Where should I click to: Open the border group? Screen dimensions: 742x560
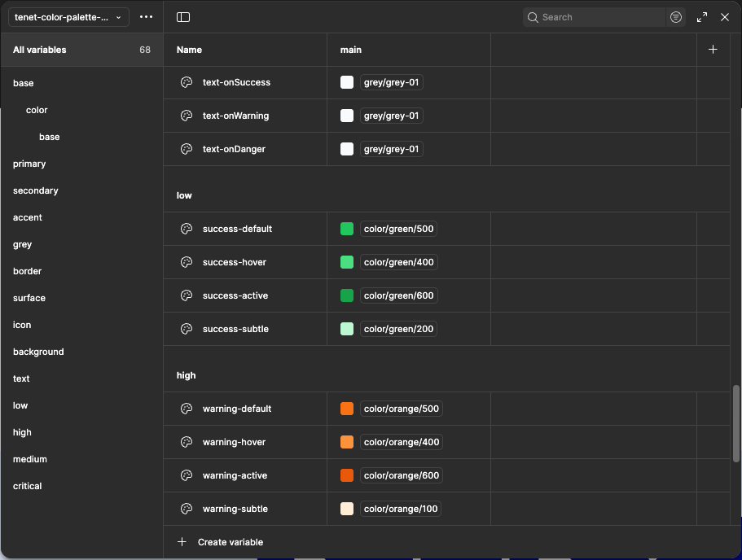pos(27,272)
